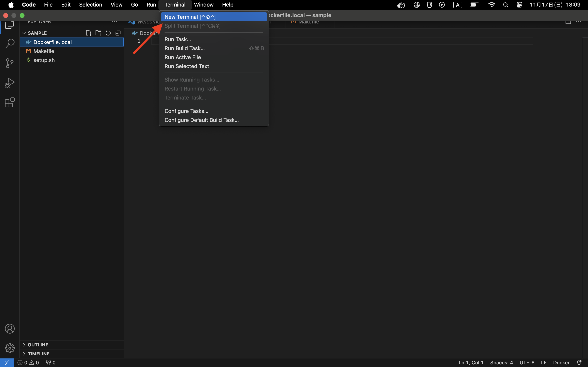Click the New File icon in Explorer

pyautogui.click(x=89, y=33)
